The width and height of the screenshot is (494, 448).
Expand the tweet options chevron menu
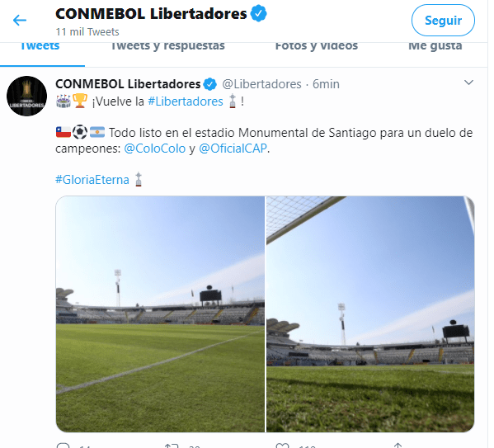468,83
